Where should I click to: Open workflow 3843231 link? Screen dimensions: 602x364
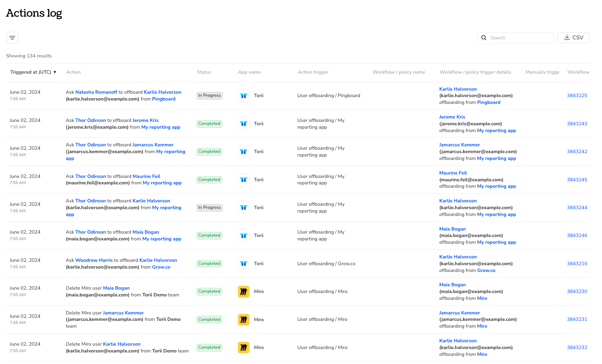pos(577,319)
